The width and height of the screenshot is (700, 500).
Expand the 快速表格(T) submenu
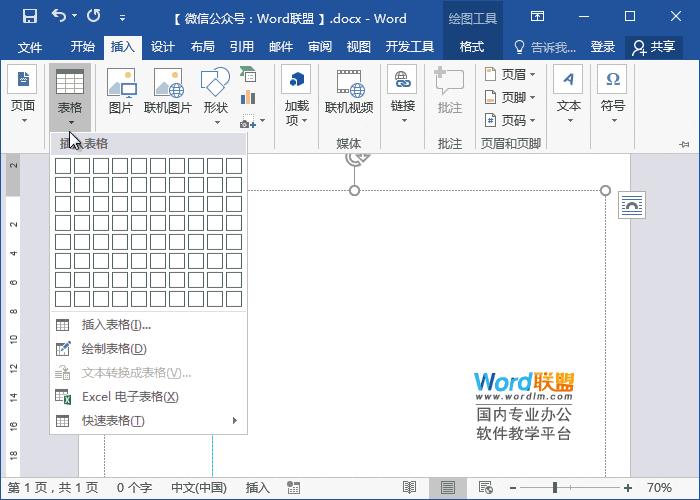tap(148, 421)
